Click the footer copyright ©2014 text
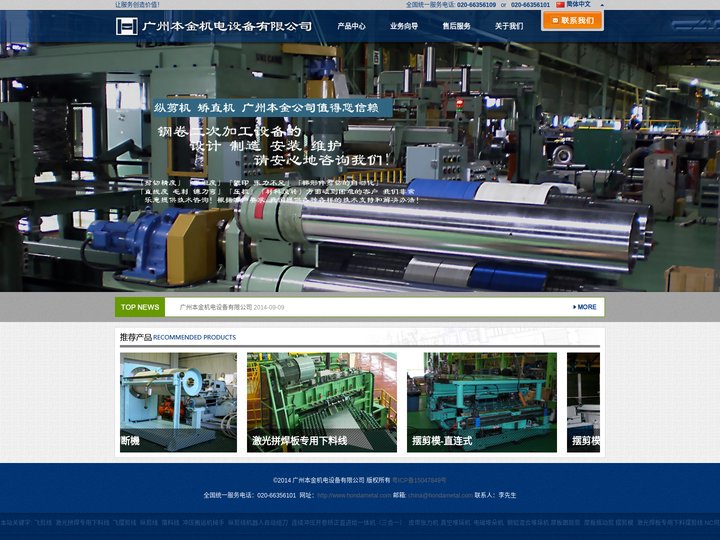This screenshot has height=540, width=720. (x=332, y=480)
